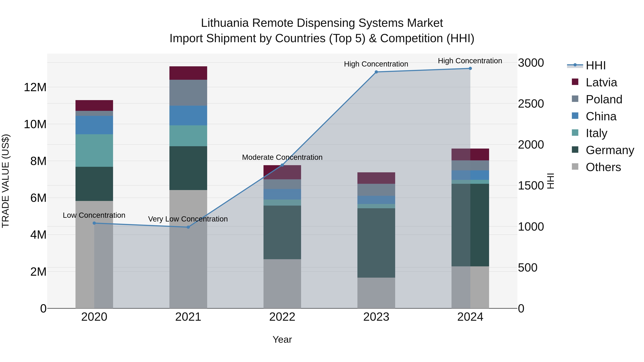Select the 'Low Concentration' annotation
Viewport: 644px width, 362px height.
(94, 215)
